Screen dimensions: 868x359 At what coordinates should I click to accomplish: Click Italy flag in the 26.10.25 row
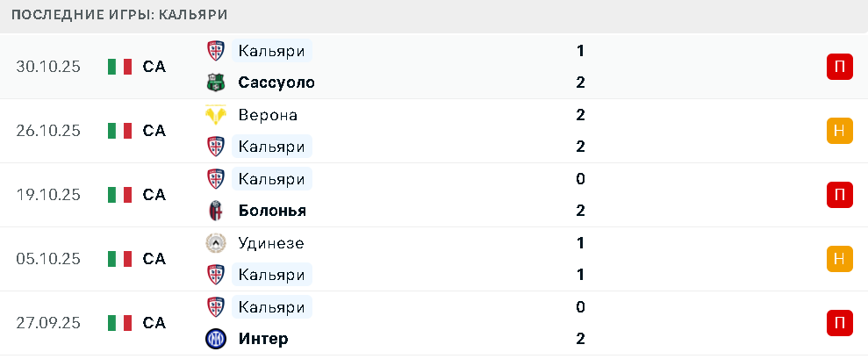(119, 131)
